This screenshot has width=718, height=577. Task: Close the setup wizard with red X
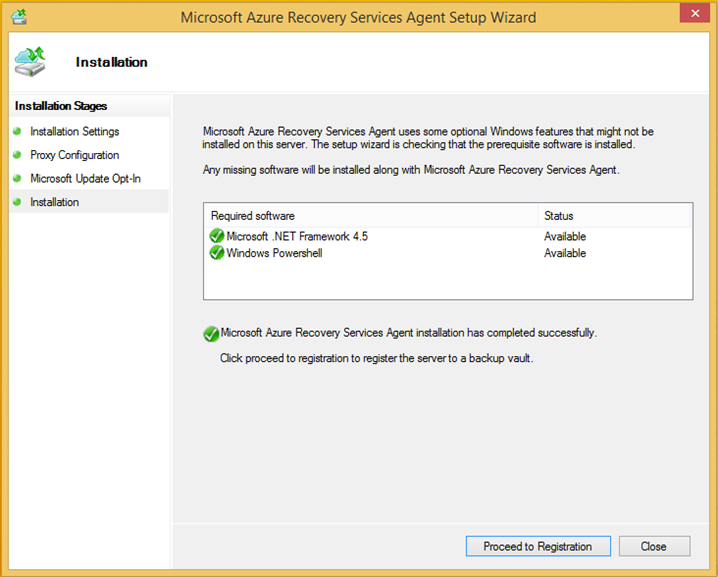(x=695, y=13)
